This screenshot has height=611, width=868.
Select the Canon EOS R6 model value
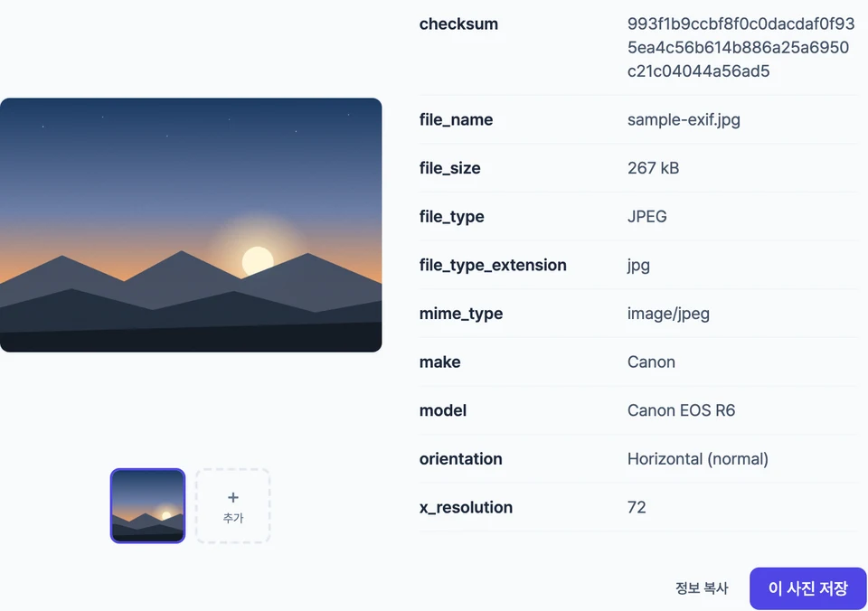[x=681, y=410]
